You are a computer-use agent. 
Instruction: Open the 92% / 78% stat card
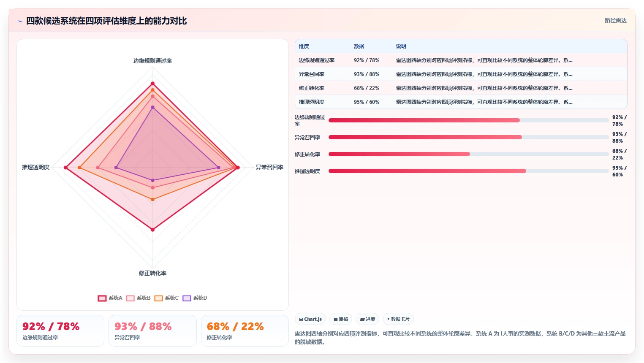coord(60,331)
